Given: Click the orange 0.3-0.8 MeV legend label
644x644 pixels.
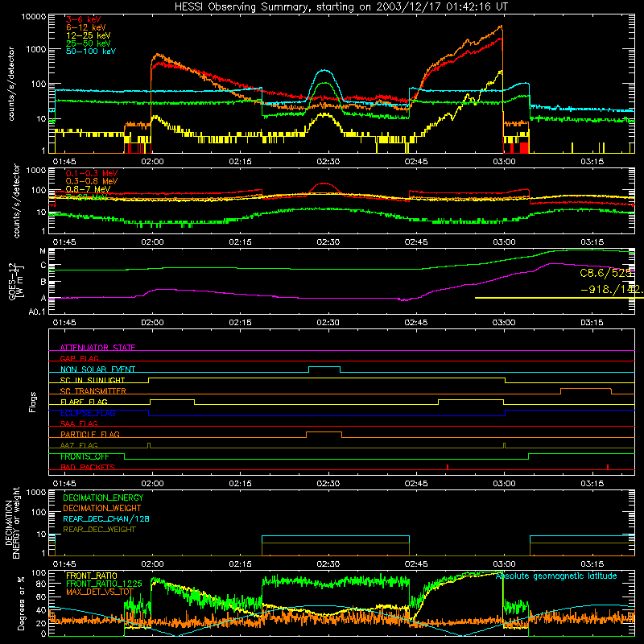Looking at the screenshot, I should (92, 182).
